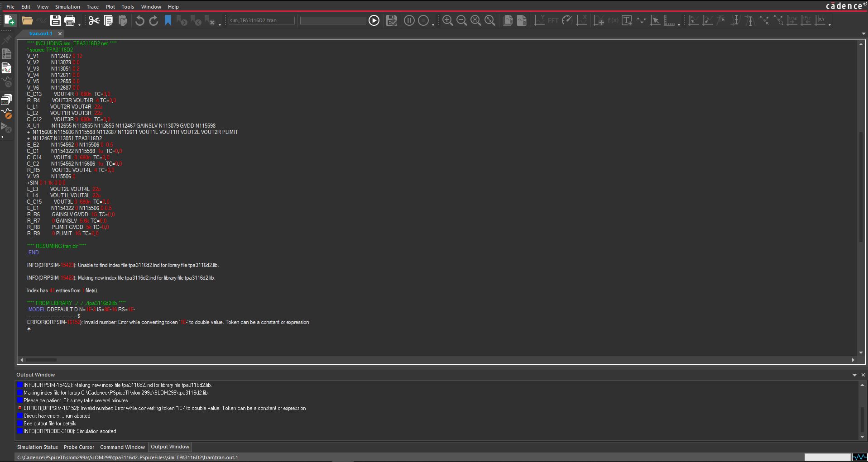Click the zoom area magnifier icon

click(x=475, y=20)
